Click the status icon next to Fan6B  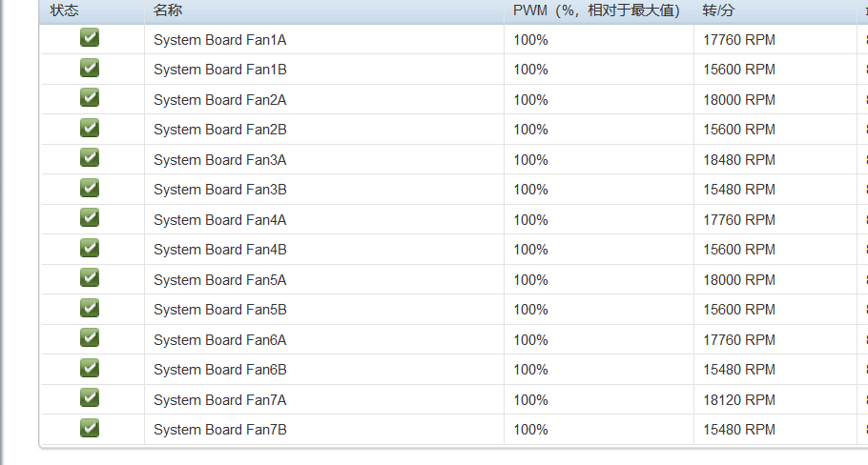tap(90, 368)
